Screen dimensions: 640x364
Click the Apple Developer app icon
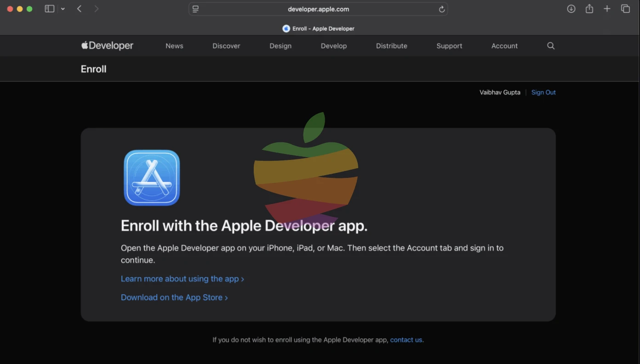coord(152,178)
